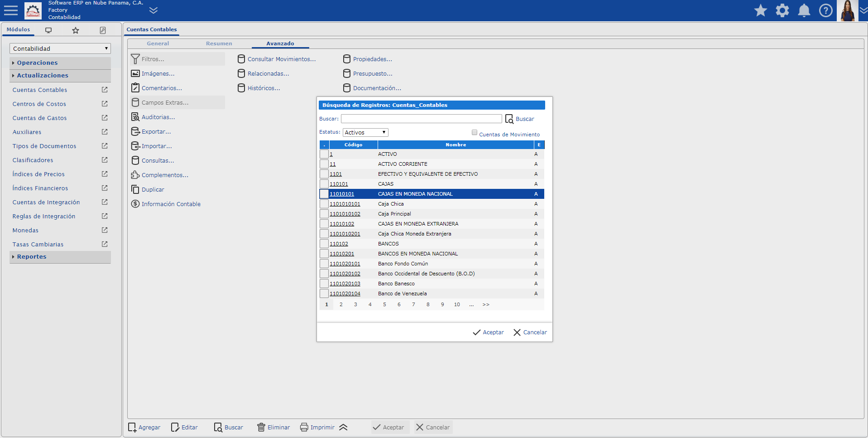Click the favorites star icon in header

[x=760, y=10]
